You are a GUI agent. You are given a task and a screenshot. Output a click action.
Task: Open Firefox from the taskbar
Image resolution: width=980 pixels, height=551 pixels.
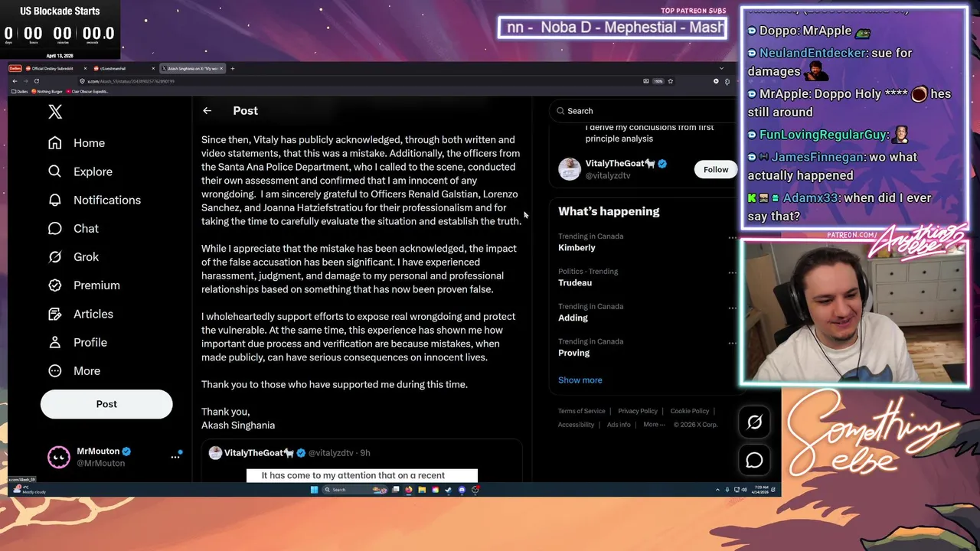tap(409, 490)
